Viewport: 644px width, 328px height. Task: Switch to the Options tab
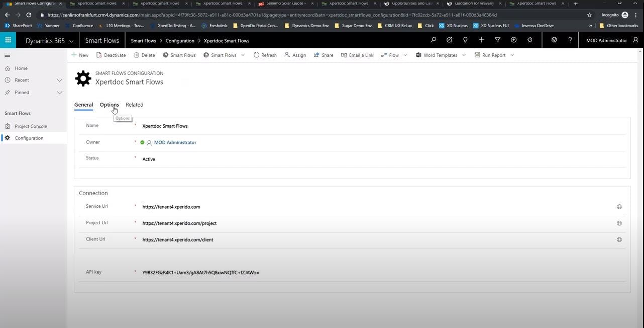point(109,105)
